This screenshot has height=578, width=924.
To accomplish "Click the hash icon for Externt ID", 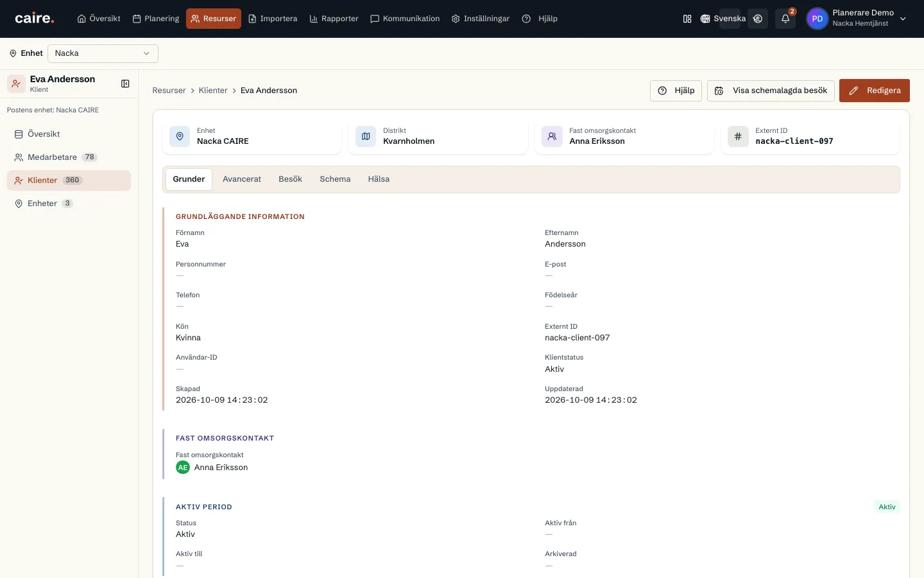I will 738,136.
